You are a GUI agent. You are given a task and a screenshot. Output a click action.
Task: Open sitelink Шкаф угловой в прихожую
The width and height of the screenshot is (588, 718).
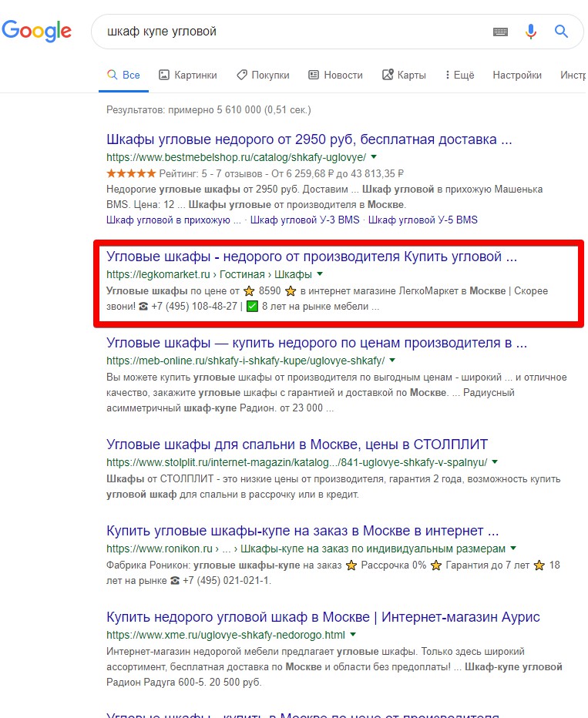click(173, 220)
